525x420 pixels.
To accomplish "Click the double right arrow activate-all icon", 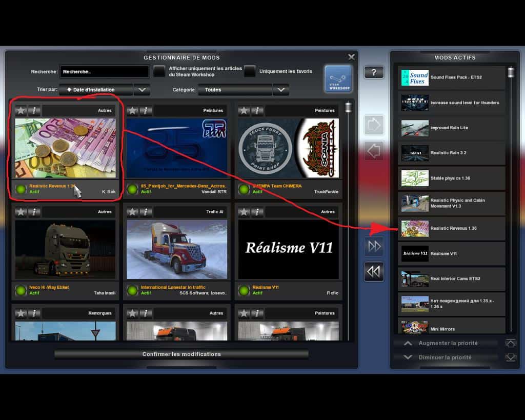I will (x=374, y=247).
